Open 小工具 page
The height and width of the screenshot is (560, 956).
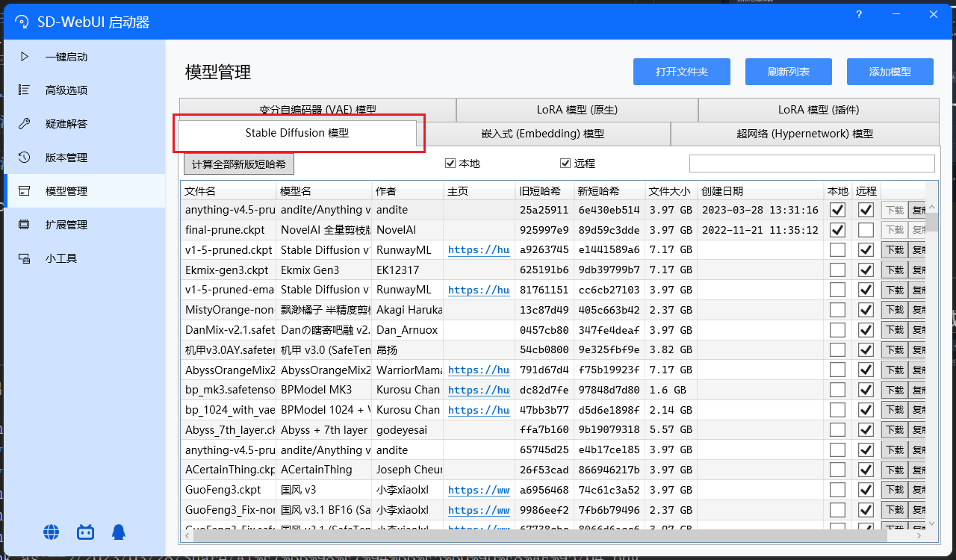pos(84,258)
